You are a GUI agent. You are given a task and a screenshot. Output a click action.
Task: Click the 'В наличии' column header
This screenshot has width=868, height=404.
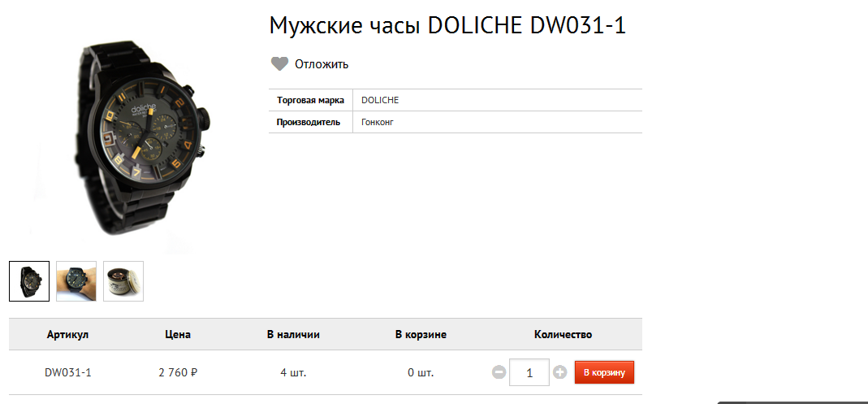(293, 335)
